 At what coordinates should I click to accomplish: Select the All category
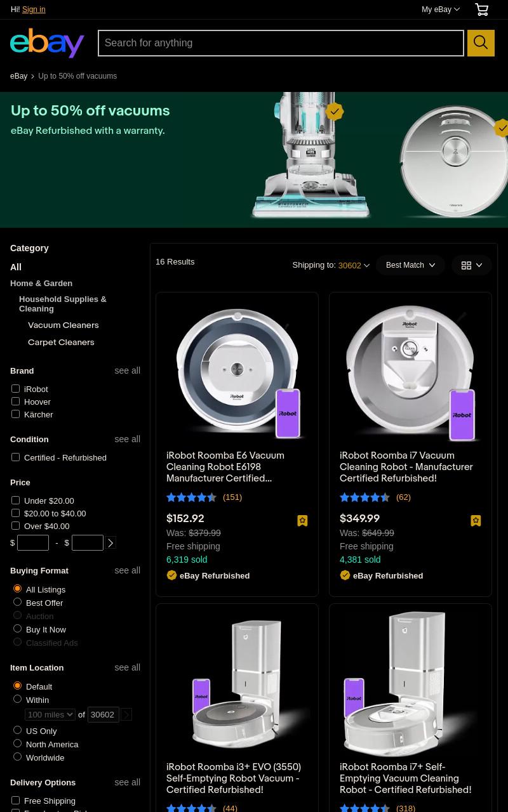(x=16, y=267)
